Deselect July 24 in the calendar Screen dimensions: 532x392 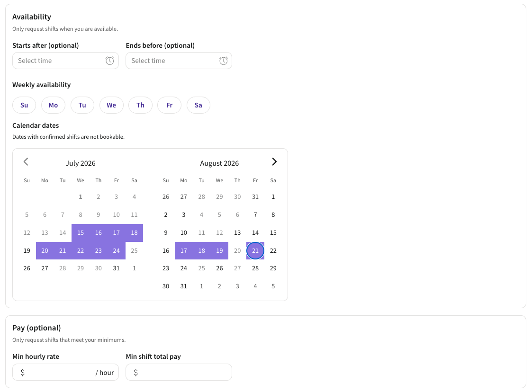point(117,250)
